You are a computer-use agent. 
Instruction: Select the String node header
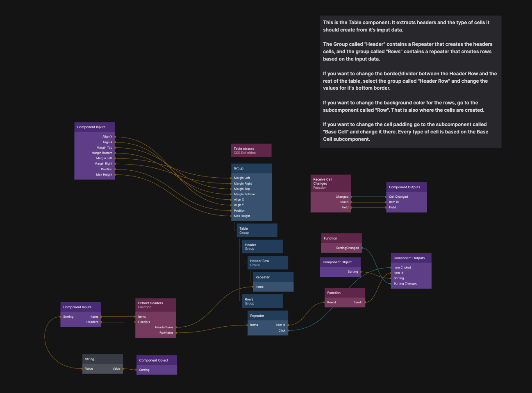tap(102, 359)
